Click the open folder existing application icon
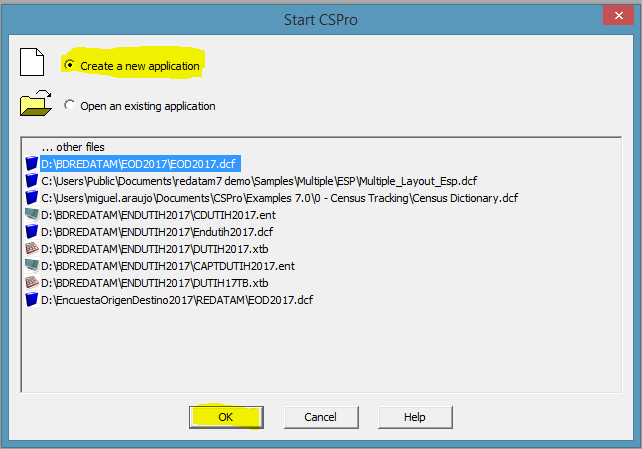 (x=36, y=103)
